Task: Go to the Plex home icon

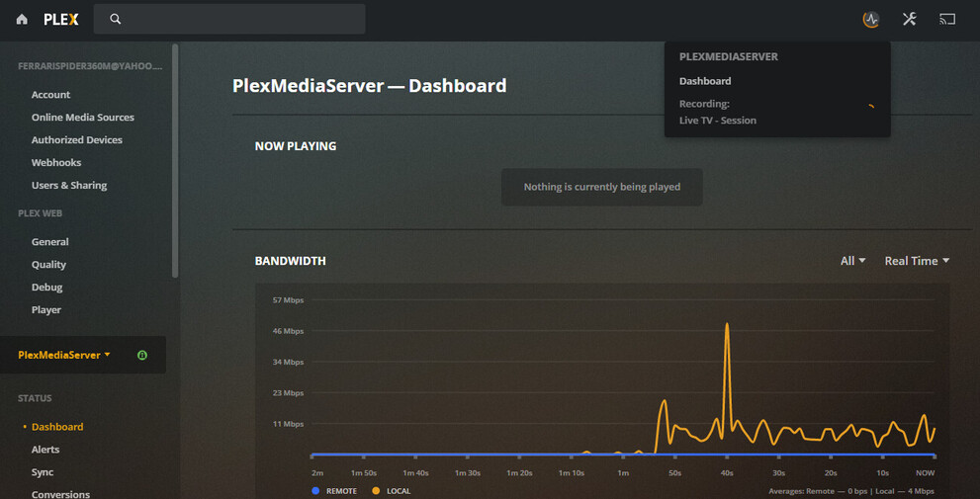Action: [x=22, y=20]
